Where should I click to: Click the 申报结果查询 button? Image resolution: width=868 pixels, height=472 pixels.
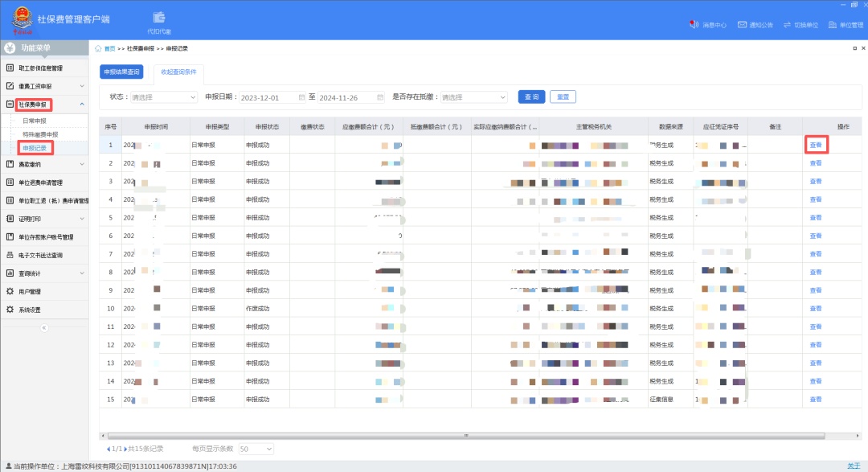pos(121,72)
